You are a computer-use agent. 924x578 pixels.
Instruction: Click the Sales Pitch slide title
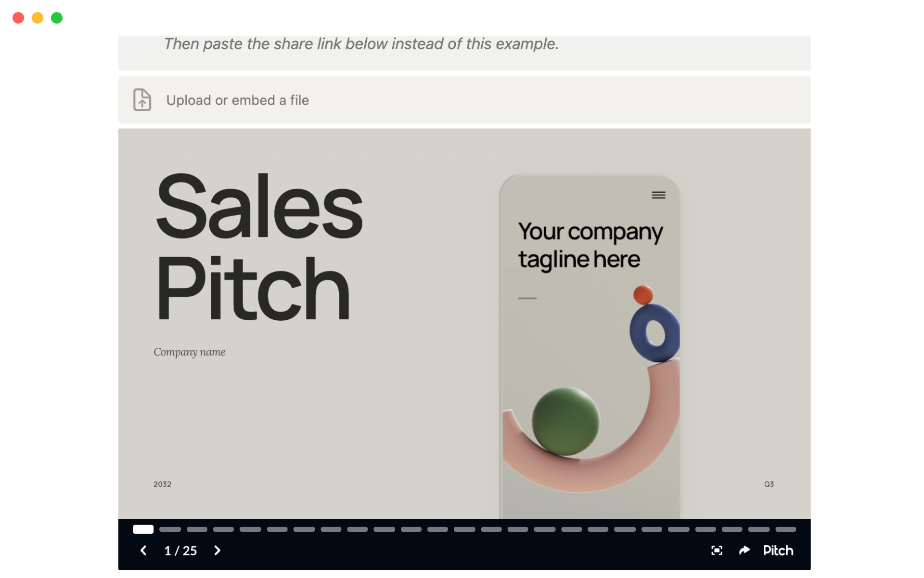[x=258, y=247]
